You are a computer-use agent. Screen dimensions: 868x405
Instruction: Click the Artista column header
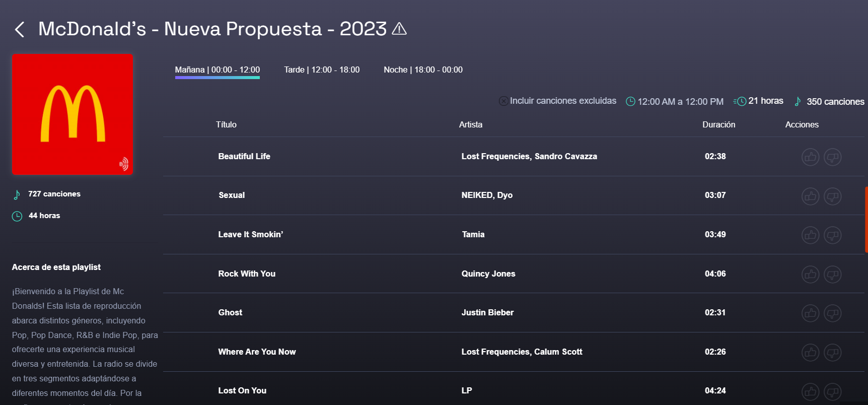coord(470,124)
